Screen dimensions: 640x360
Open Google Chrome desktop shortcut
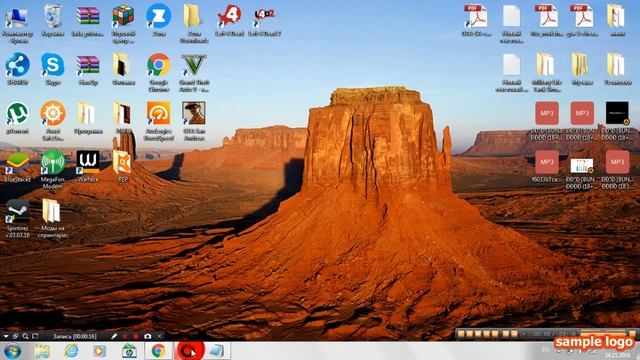(159, 72)
